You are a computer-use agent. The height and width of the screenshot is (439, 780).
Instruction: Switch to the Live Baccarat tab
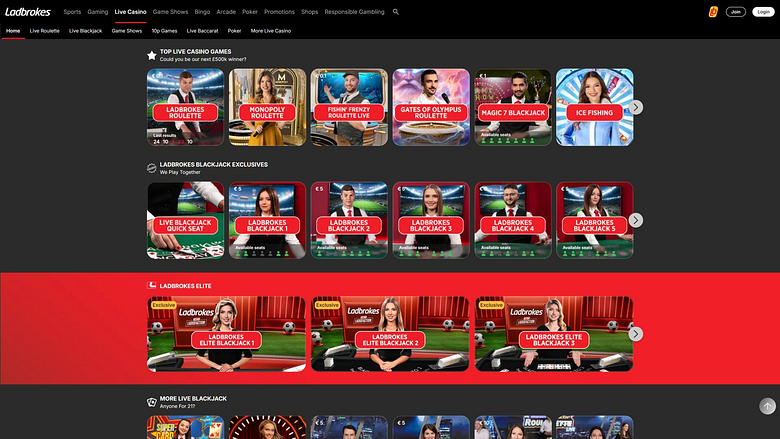coord(202,31)
